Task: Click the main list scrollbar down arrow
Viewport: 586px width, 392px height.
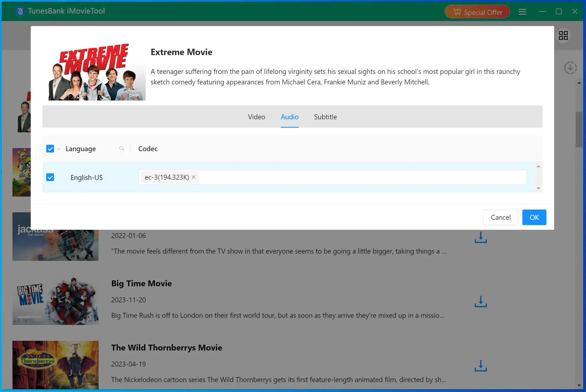Action: click(579, 385)
